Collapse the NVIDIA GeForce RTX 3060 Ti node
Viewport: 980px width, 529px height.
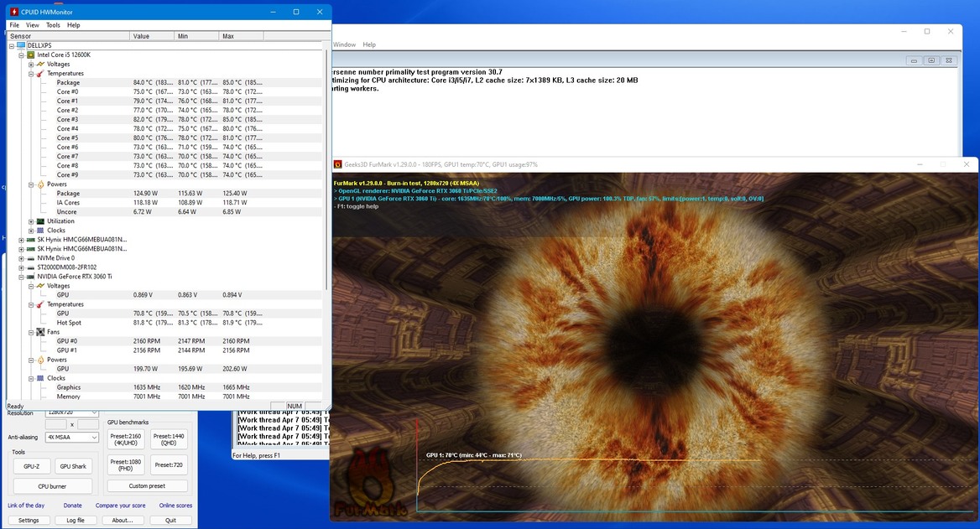pos(21,277)
